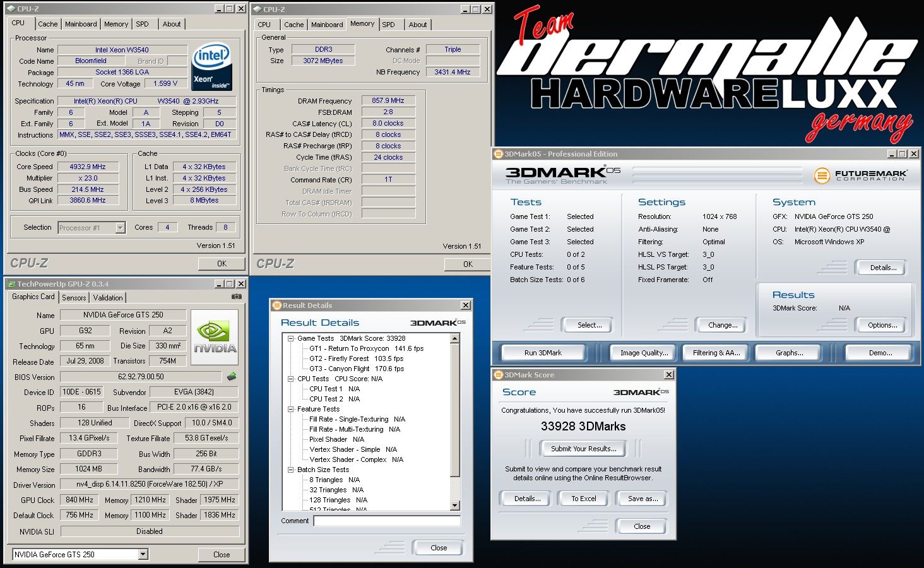The width and height of the screenshot is (924, 568).
Task: Click the GPU-Z title bar icon
Action: pyautogui.click(x=11, y=284)
